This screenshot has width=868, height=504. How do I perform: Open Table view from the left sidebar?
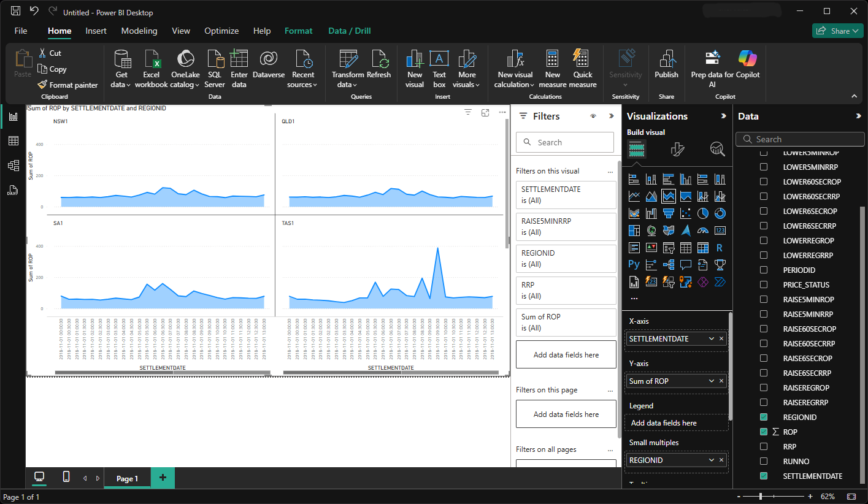pos(13,141)
